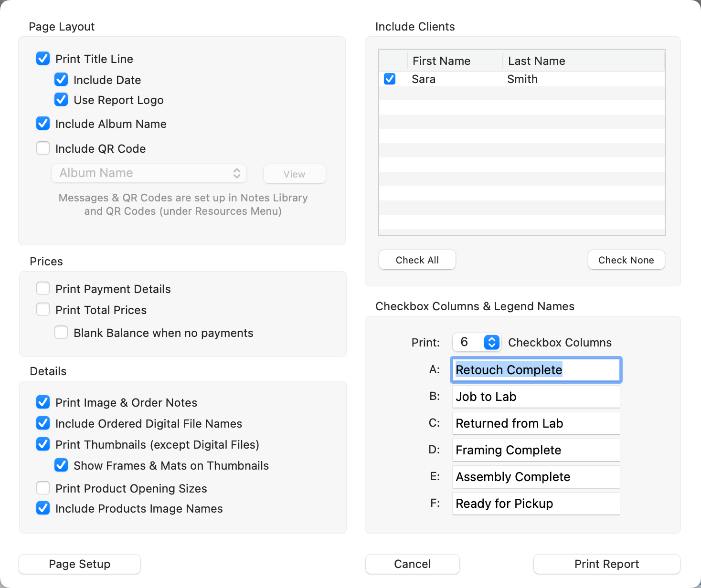The width and height of the screenshot is (701, 588).
Task: Deselect client Sara Smith checkbox
Action: click(390, 79)
